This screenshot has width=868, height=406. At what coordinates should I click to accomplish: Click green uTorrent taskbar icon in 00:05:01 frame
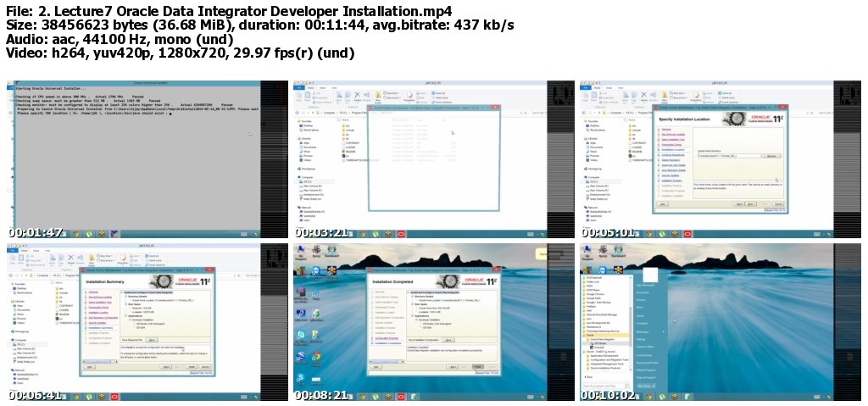[661, 234]
